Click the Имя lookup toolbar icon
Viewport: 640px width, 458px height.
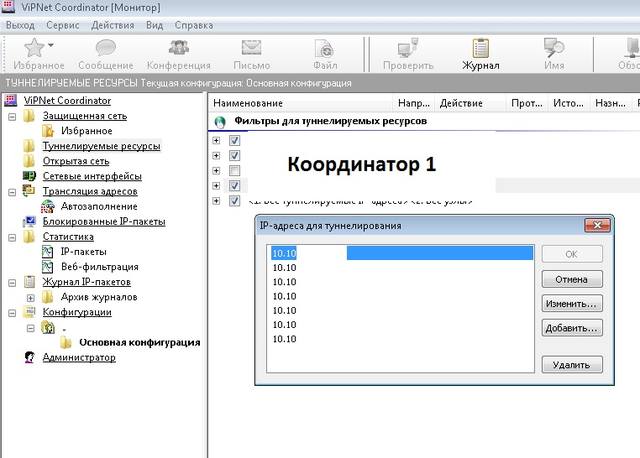554,48
